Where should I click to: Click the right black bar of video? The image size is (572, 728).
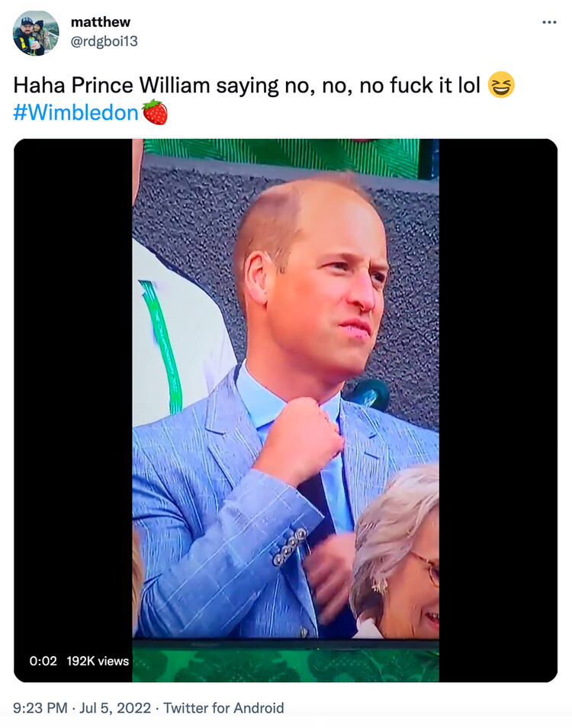498,411
